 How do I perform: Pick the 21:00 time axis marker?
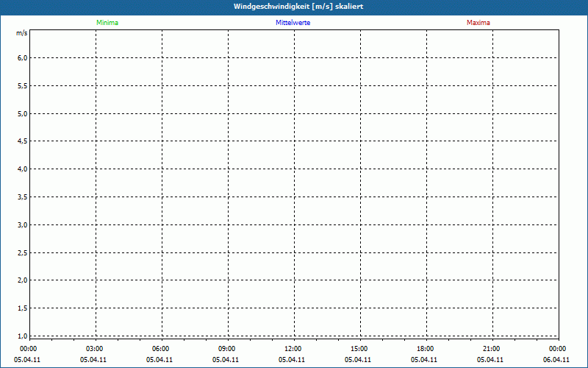(491, 349)
